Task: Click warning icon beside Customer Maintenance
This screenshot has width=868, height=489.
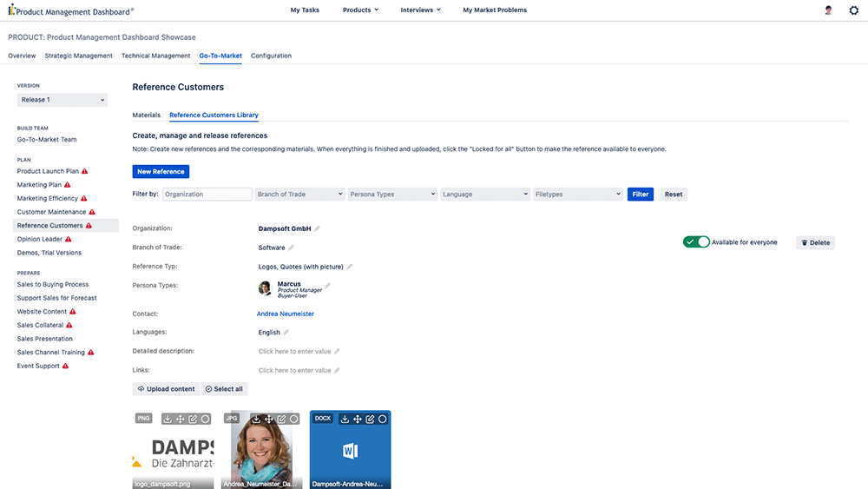Action: [x=92, y=212]
